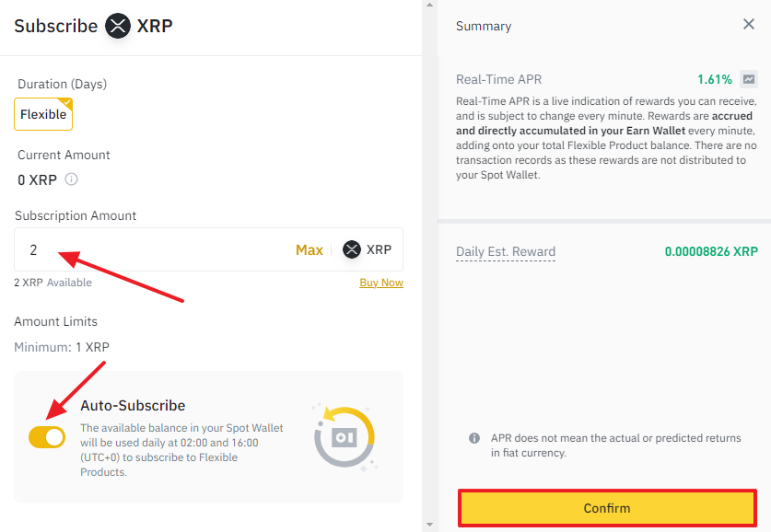Select the Flexible duration chip
Screen dimensions: 771x532
42,113
